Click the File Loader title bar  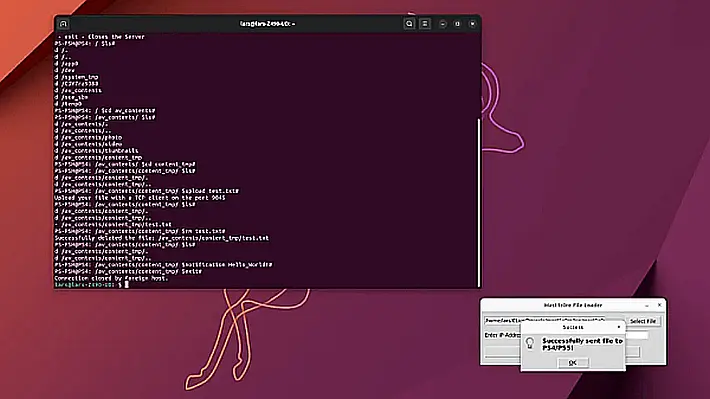(573, 305)
